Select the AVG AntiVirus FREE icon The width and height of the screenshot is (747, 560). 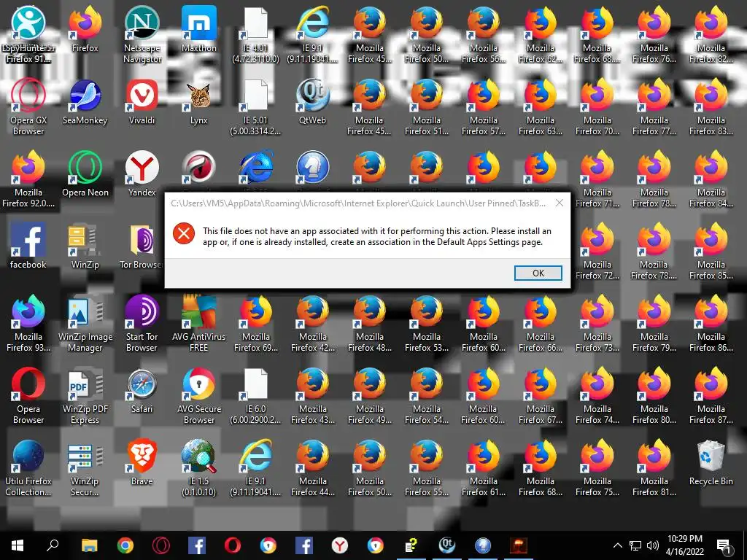[198, 324]
